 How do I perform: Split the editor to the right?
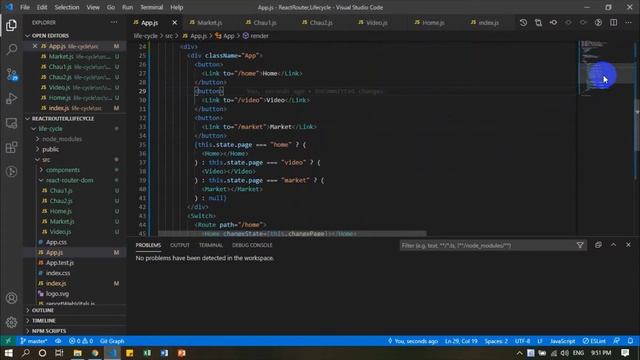point(613,22)
